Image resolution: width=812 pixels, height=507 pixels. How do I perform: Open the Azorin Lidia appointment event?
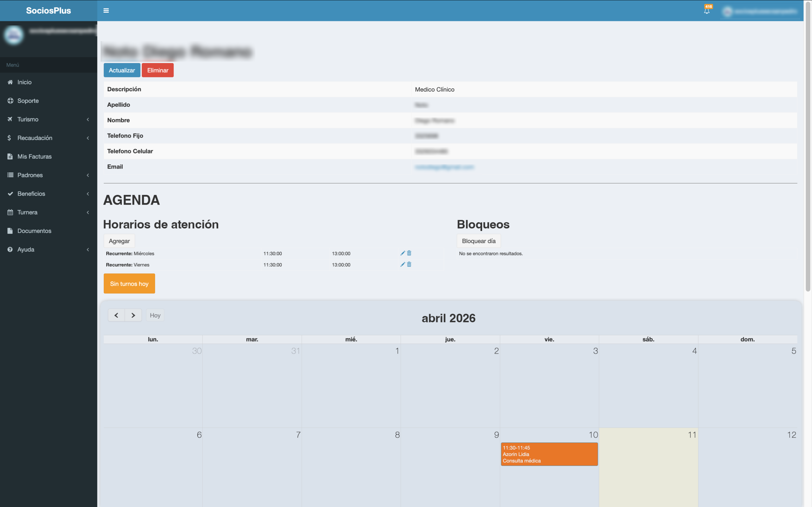click(x=549, y=454)
